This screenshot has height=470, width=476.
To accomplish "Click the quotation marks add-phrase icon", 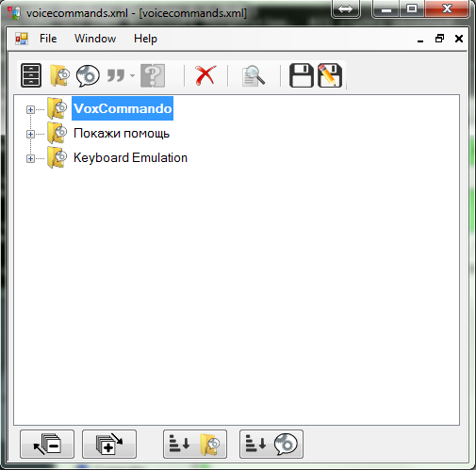I will pyautogui.click(x=116, y=75).
